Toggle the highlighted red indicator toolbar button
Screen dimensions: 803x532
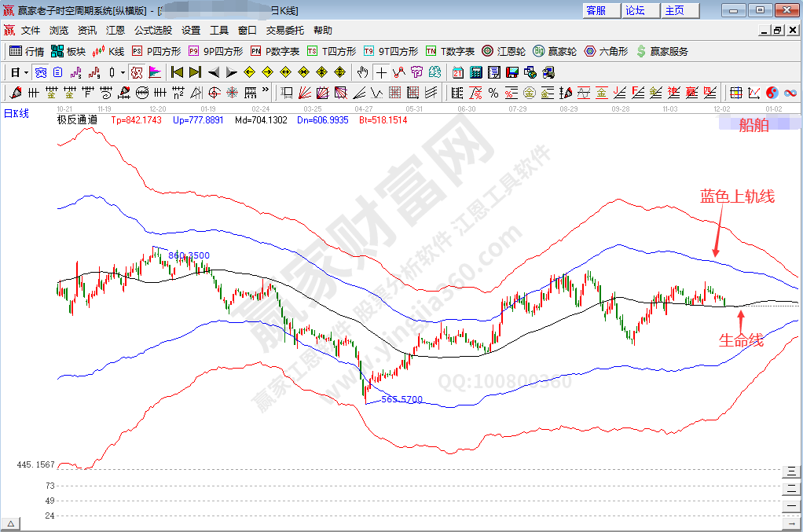(x=137, y=72)
